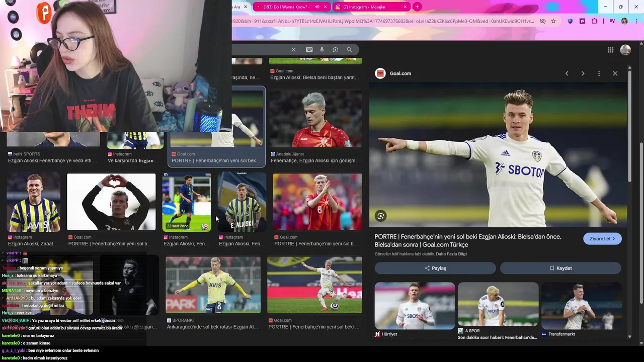Click the Goal.com favicon in the preview header
The image size is (644, 362).
(380, 73)
